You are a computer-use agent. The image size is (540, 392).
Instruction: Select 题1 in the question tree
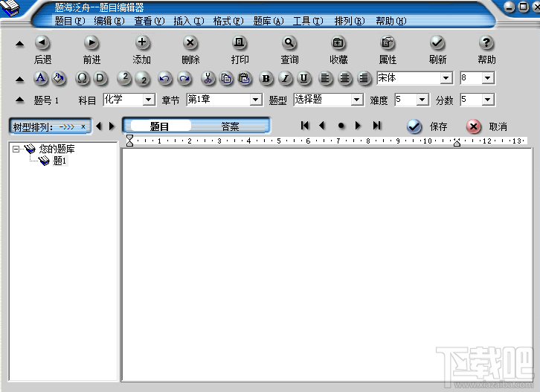click(x=60, y=161)
